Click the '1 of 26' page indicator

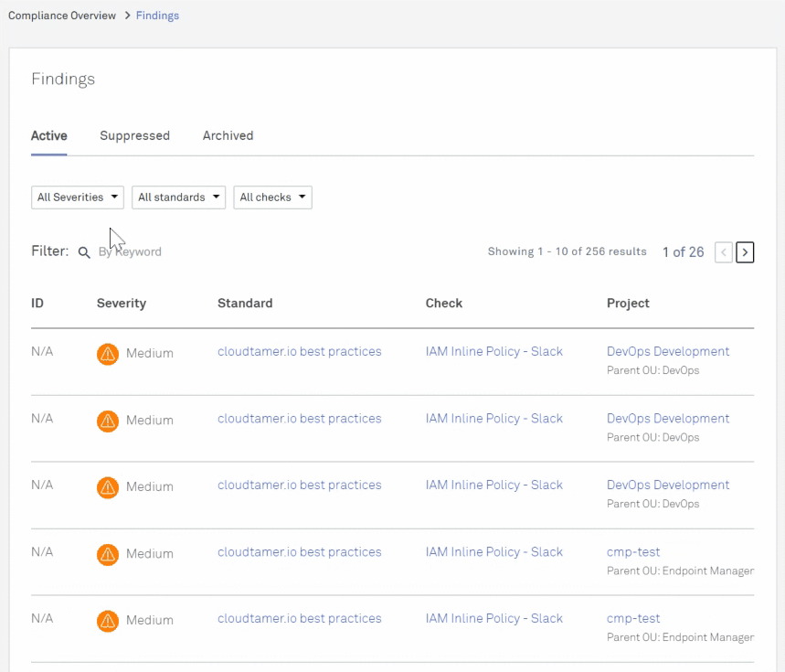[684, 252]
